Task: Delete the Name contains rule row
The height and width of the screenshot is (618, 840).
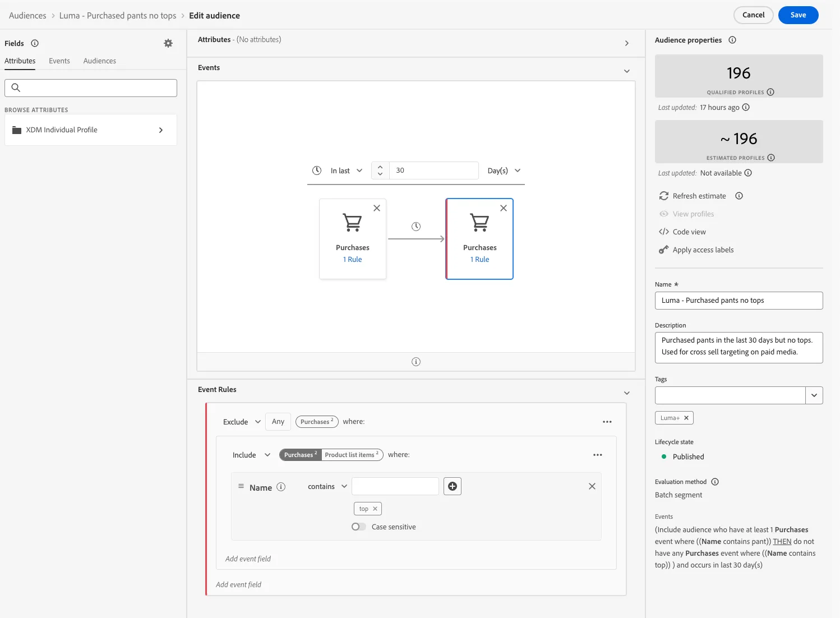Action: click(x=592, y=486)
